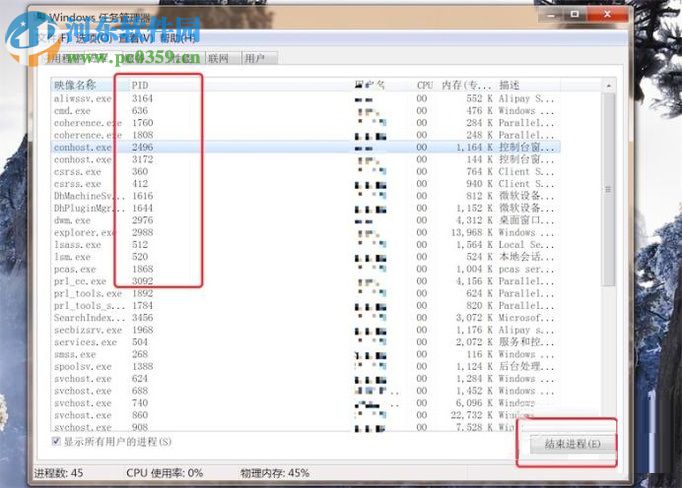Click the 结束进程(E) button
The width and height of the screenshot is (682, 488).
click(572, 444)
